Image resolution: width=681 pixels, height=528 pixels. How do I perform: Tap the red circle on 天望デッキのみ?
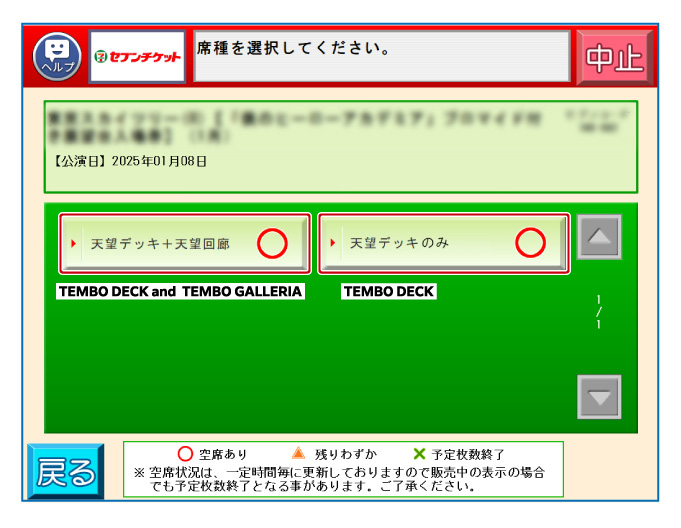tap(530, 243)
